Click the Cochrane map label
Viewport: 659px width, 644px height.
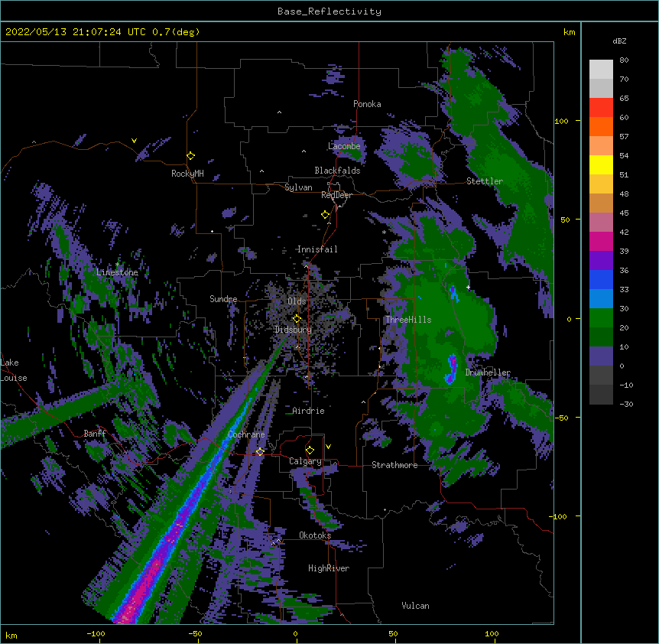coord(246,434)
